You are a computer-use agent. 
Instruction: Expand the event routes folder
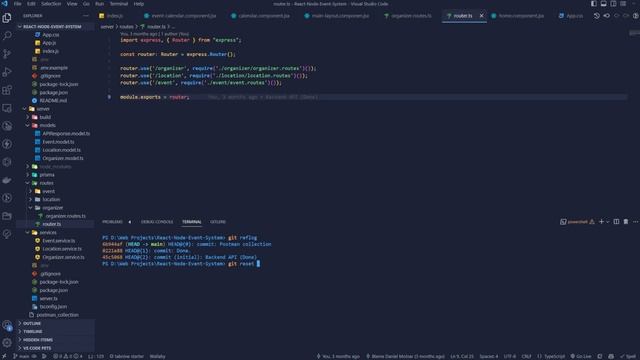(55, 191)
